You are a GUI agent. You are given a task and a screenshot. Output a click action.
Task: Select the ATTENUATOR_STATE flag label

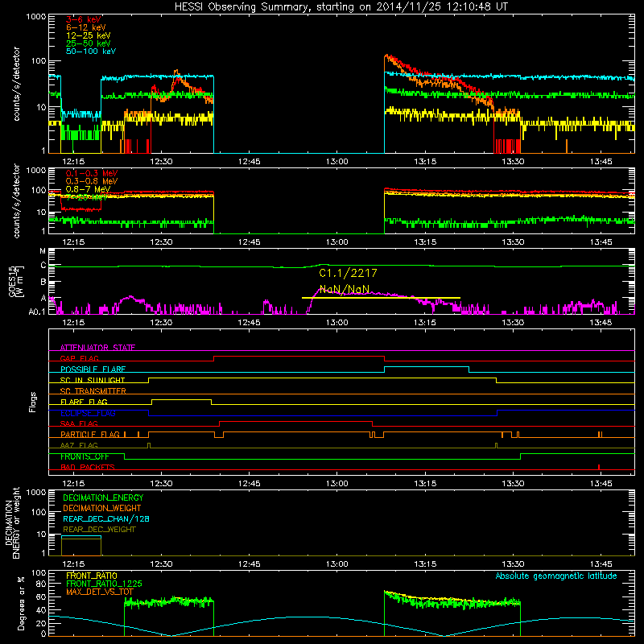coord(97,348)
